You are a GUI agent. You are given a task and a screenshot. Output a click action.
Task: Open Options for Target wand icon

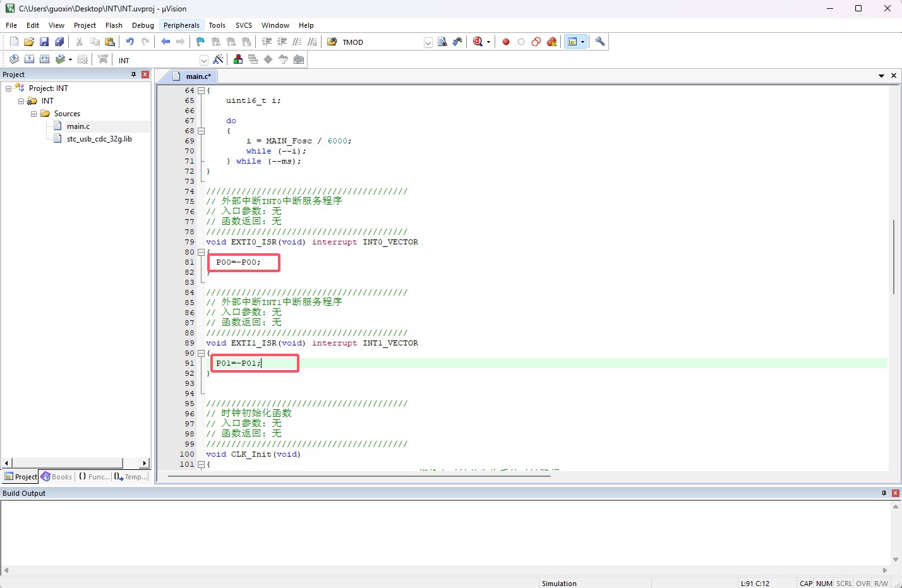point(219,59)
